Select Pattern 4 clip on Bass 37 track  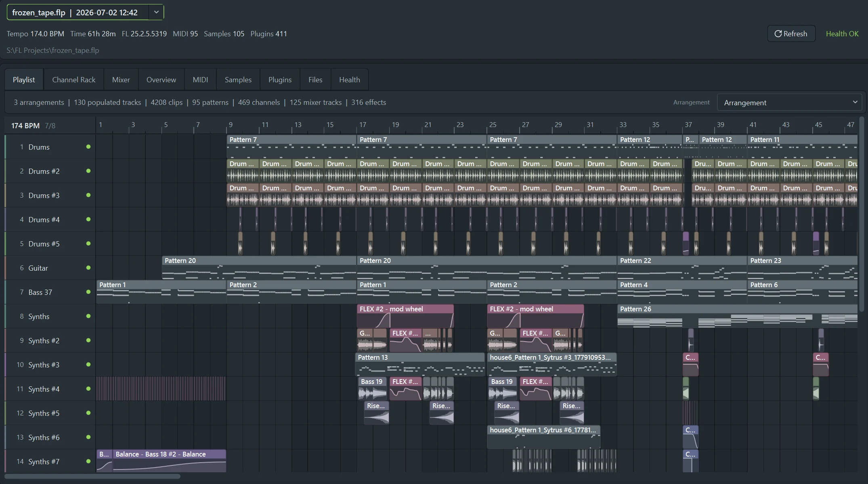(682, 292)
